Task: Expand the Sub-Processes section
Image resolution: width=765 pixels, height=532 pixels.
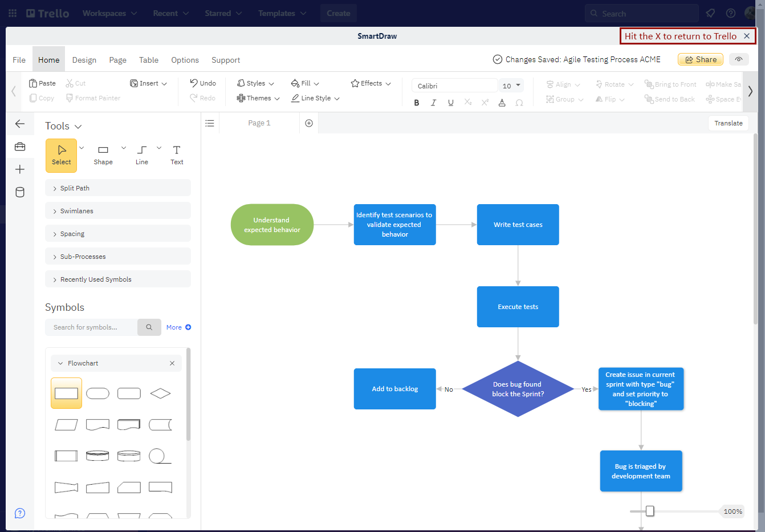Action: click(x=118, y=256)
